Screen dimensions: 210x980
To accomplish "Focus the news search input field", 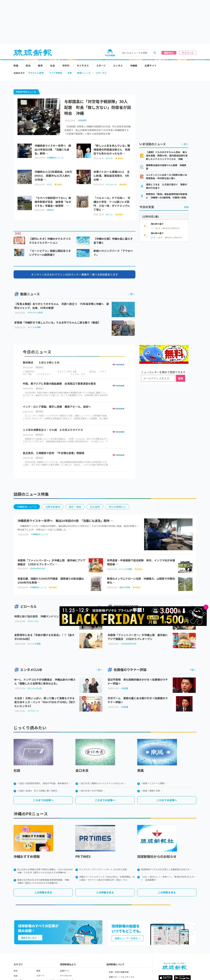I will (x=136, y=53).
